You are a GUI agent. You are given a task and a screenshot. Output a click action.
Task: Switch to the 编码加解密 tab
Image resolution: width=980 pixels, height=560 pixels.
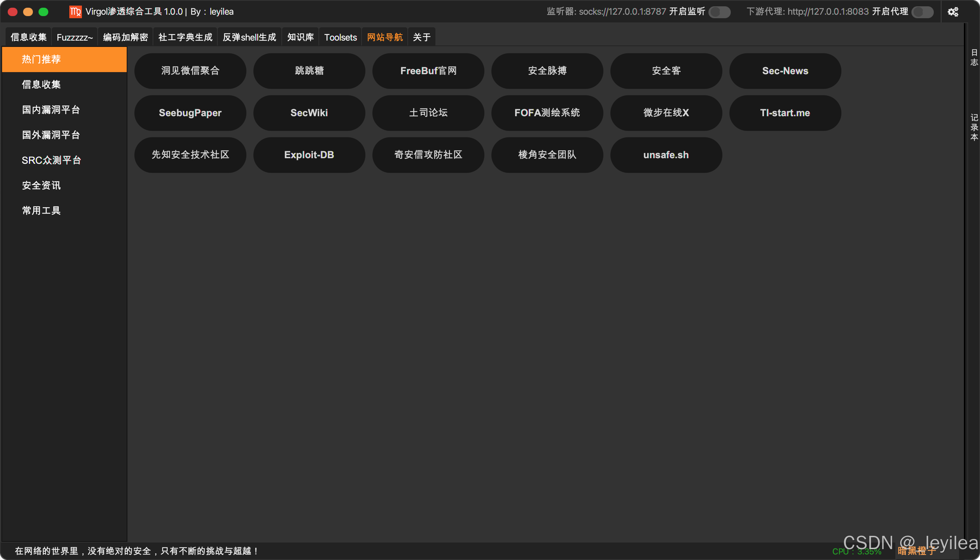[x=125, y=37]
